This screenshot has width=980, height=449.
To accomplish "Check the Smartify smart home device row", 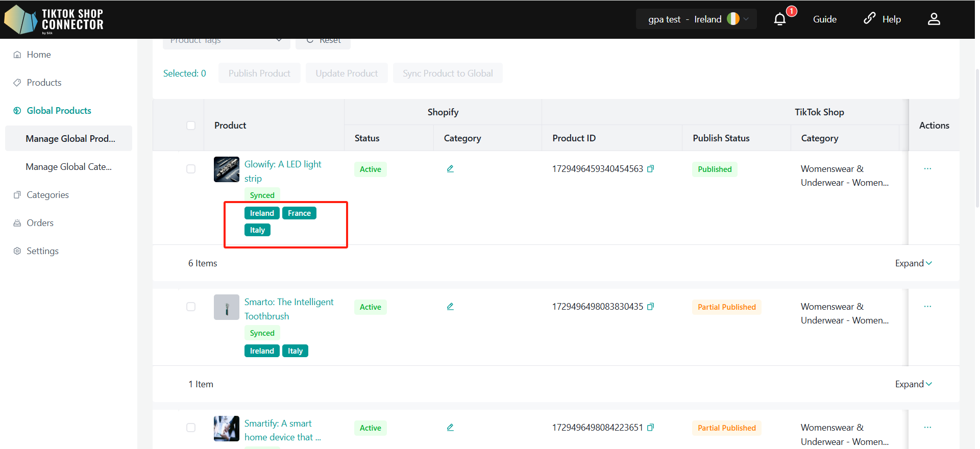I will 191,428.
